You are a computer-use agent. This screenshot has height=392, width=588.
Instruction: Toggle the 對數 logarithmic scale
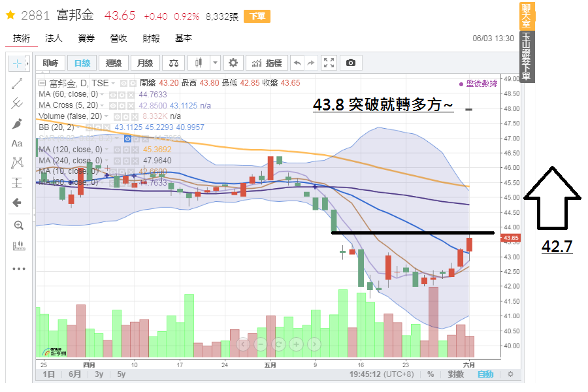[x=455, y=374]
